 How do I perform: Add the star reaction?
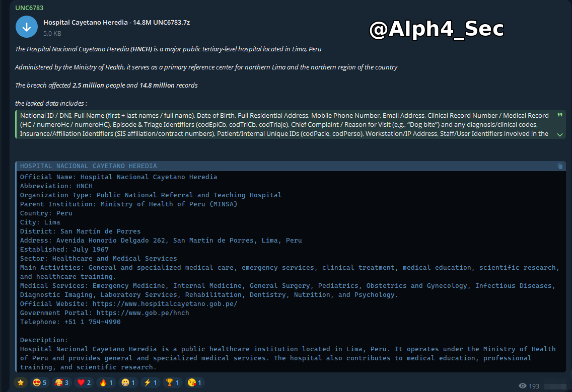tap(21, 382)
